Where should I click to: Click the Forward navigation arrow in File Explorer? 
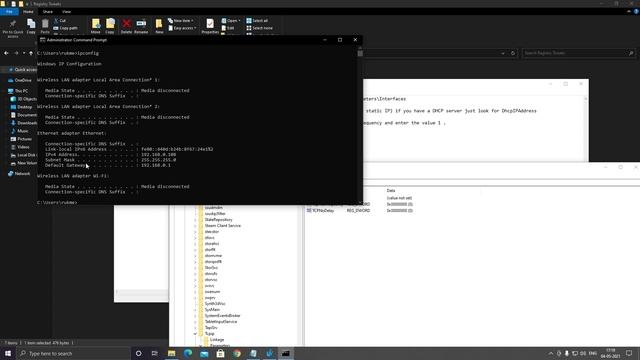pyautogui.click(x=16, y=53)
